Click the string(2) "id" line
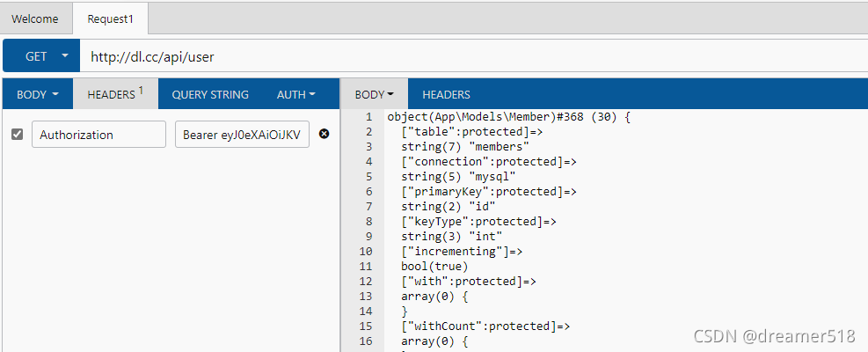The width and height of the screenshot is (868, 352). point(449,207)
